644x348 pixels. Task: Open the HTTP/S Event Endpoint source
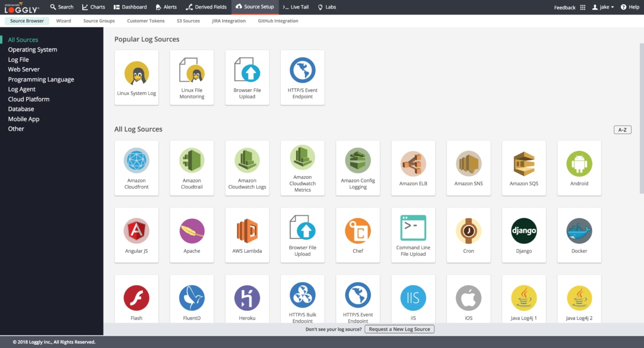coord(302,77)
